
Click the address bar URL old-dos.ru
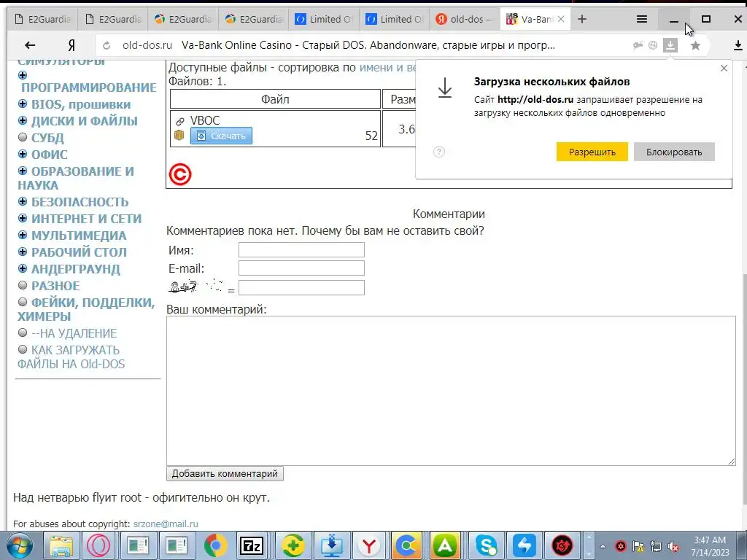147,45
